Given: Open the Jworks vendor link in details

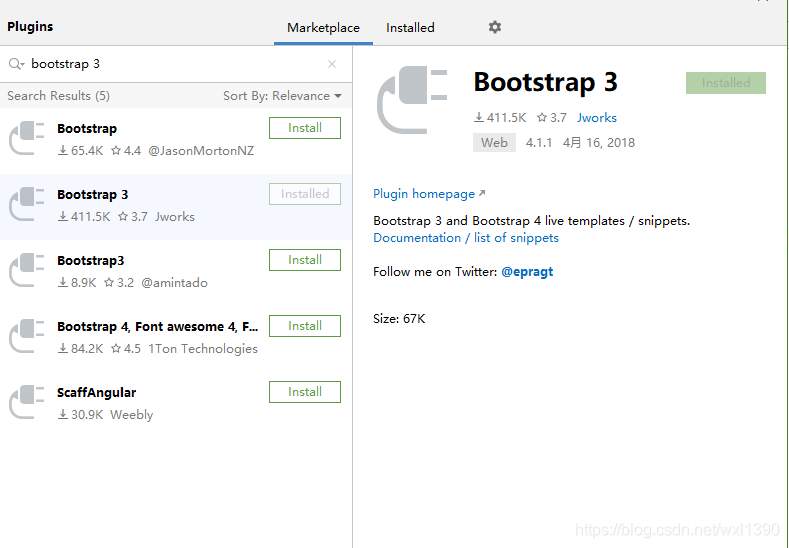Looking at the screenshot, I should point(597,118).
